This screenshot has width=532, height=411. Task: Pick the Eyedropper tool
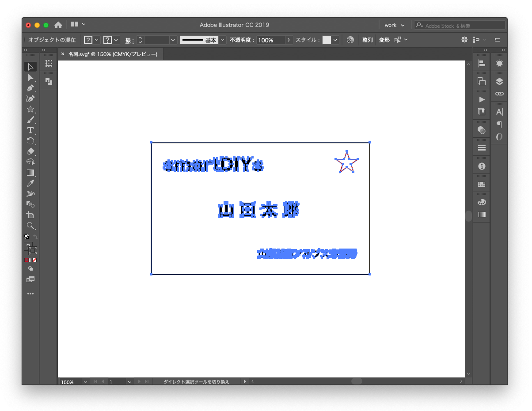(30, 183)
